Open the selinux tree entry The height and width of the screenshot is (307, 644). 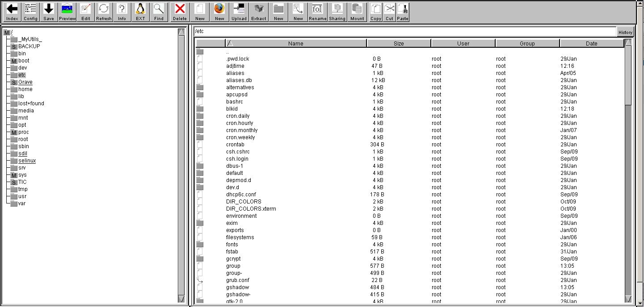(27, 161)
